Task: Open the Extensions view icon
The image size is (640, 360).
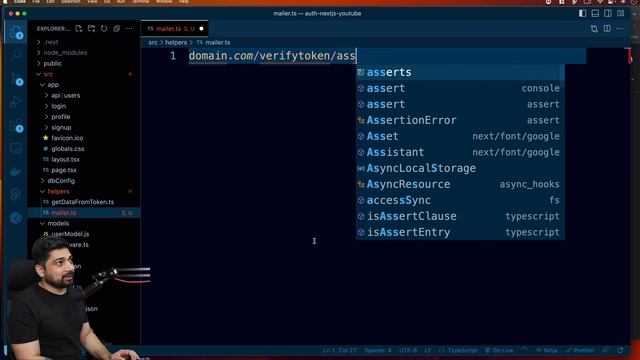Action: (x=16, y=125)
